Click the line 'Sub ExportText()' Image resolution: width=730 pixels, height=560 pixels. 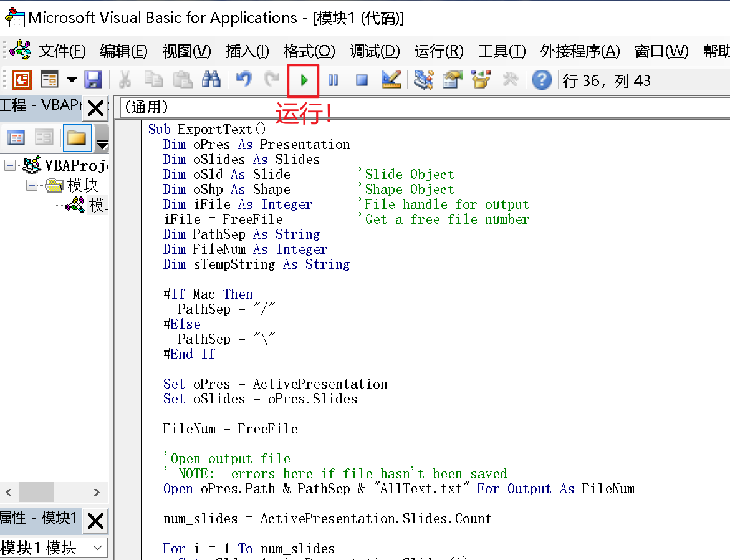coord(207,129)
